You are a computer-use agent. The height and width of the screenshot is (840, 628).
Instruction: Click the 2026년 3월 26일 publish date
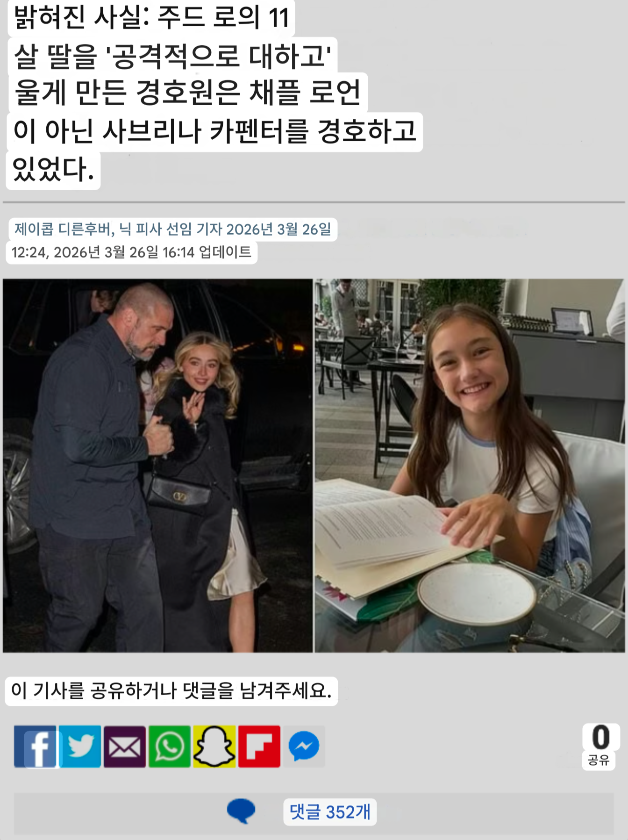click(279, 229)
